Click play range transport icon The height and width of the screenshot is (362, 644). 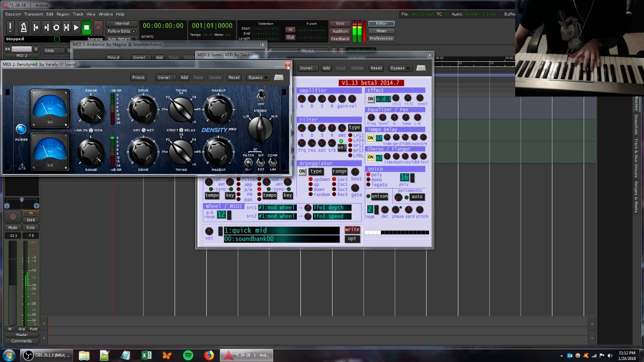tap(66, 28)
